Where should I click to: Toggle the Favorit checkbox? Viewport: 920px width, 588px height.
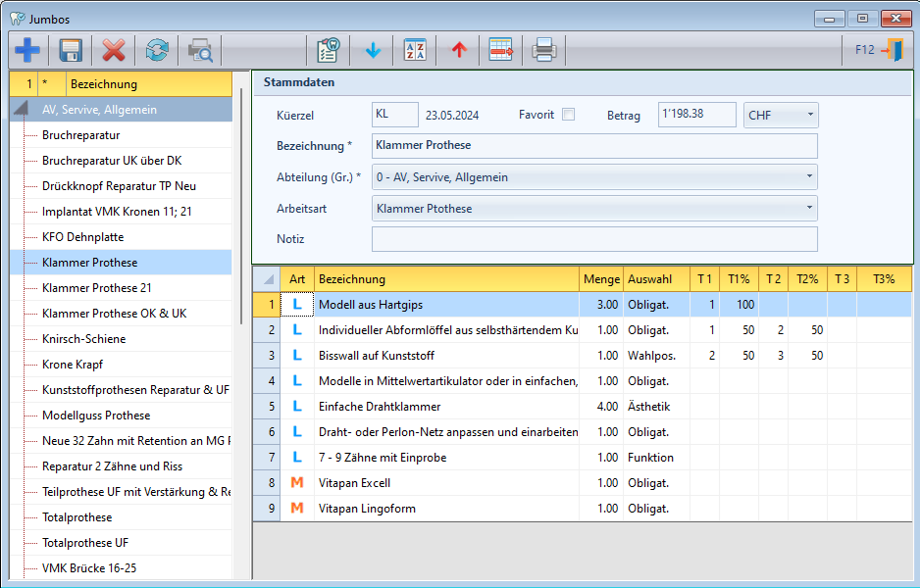(568, 115)
